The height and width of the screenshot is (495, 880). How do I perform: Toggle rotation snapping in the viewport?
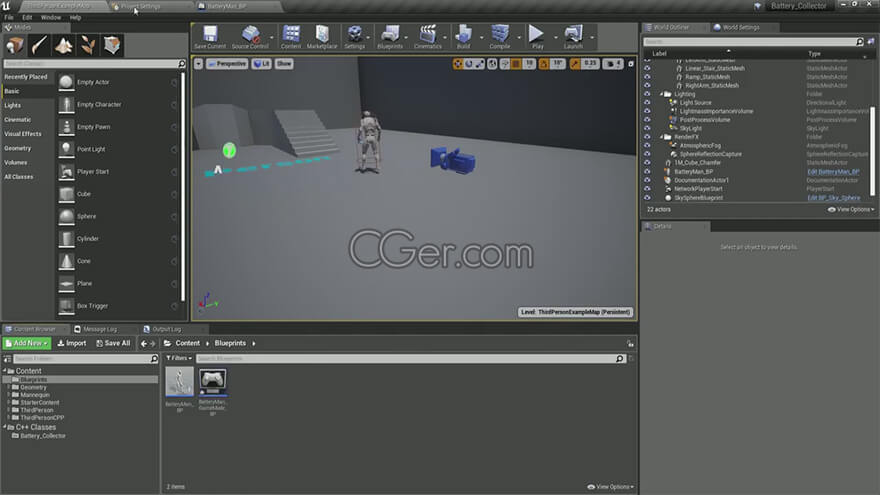(544, 64)
